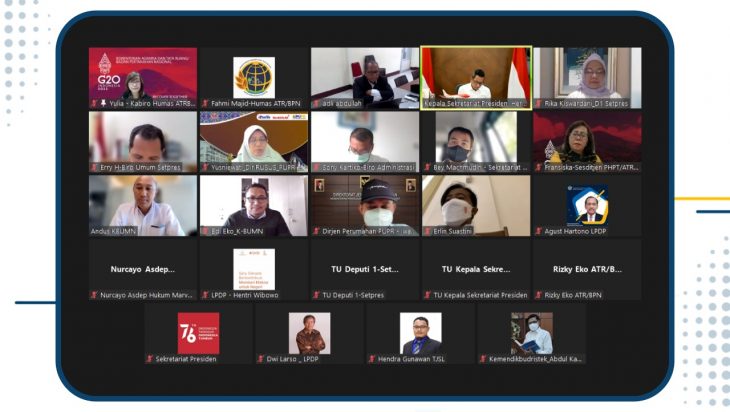Click muted mic icon beside Dwi Larso LPDP
Viewport: 730px width, 412px height.
pos(261,358)
